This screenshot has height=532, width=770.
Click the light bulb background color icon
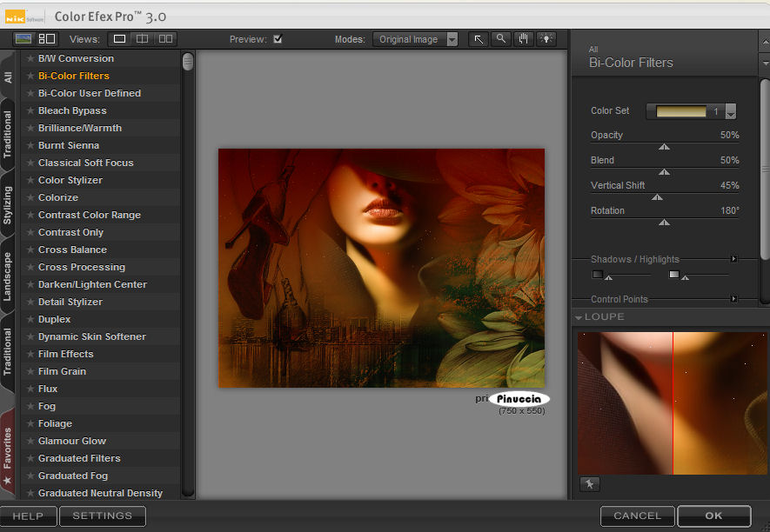(x=546, y=39)
